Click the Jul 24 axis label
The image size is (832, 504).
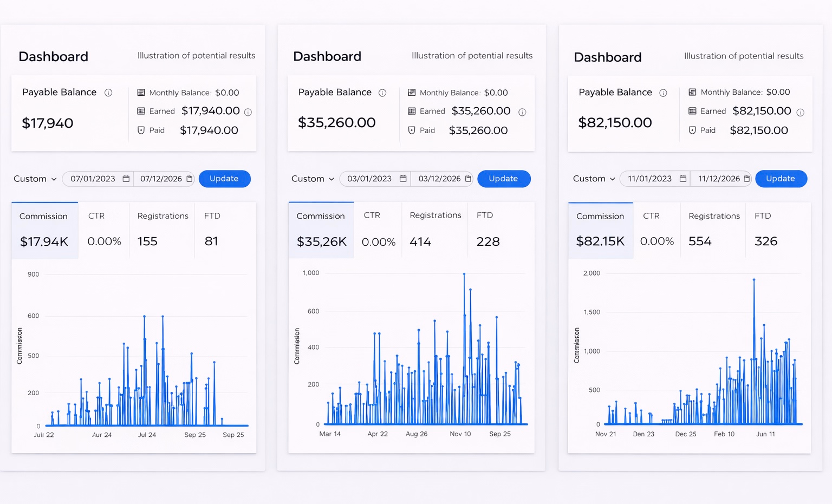coord(147,435)
